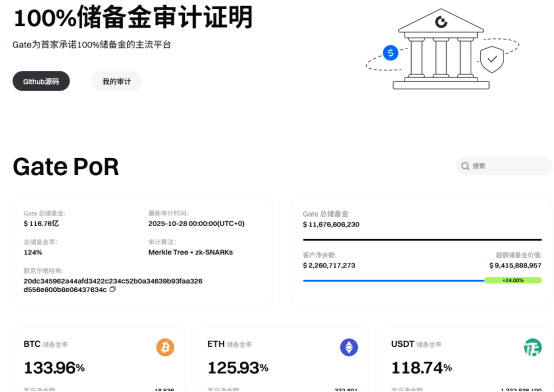Click the 124% total reserve ratio
The image size is (554, 392).
pyautogui.click(x=33, y=252)
